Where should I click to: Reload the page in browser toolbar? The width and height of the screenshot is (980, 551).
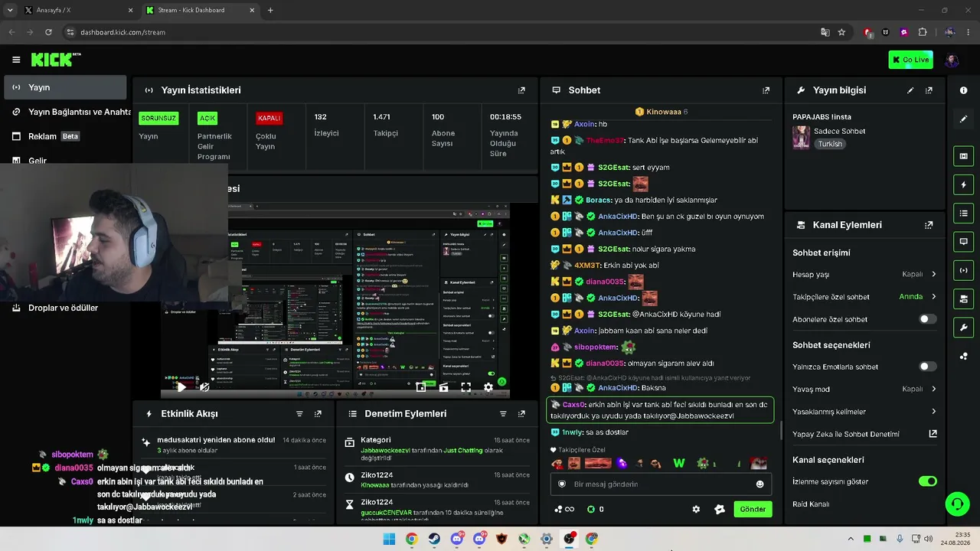click(x=48, y=32)
